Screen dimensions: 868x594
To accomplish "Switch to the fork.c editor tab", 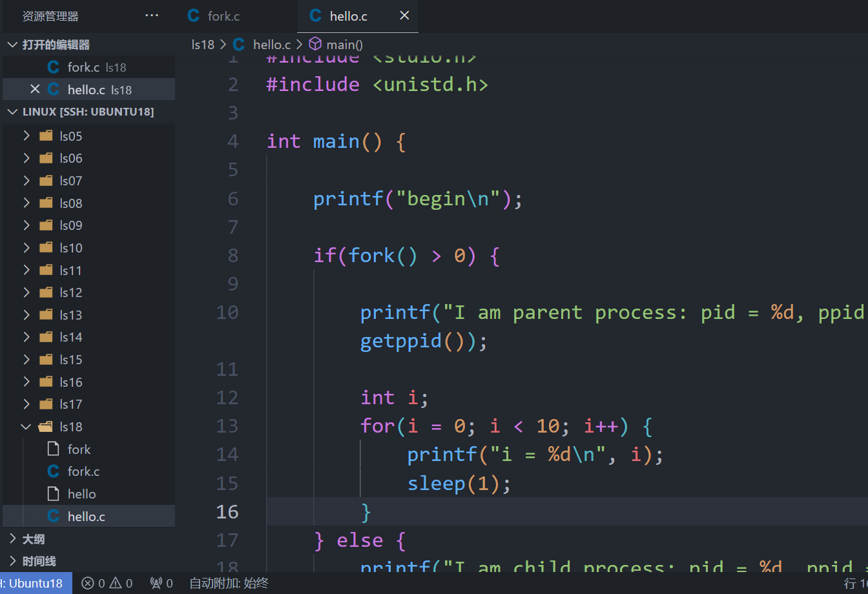I will 224,16.
